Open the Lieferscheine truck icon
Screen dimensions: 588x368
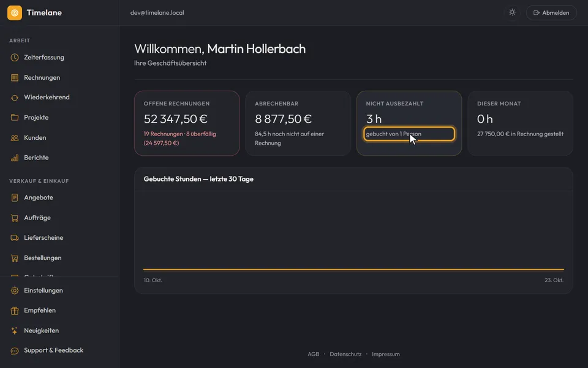[x=15, y=238]
